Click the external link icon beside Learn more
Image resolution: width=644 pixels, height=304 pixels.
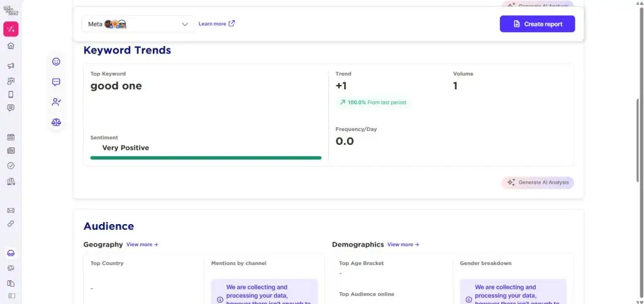pos(231,23)
